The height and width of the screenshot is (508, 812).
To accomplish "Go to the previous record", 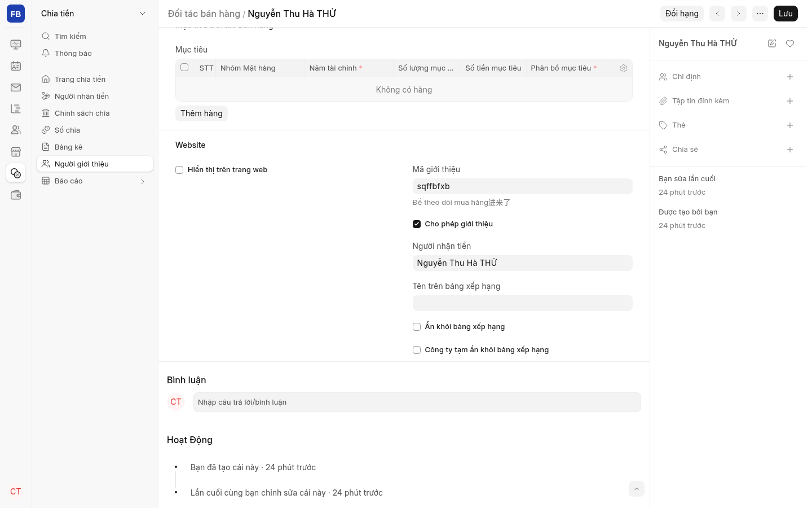I will click(717, 14).
